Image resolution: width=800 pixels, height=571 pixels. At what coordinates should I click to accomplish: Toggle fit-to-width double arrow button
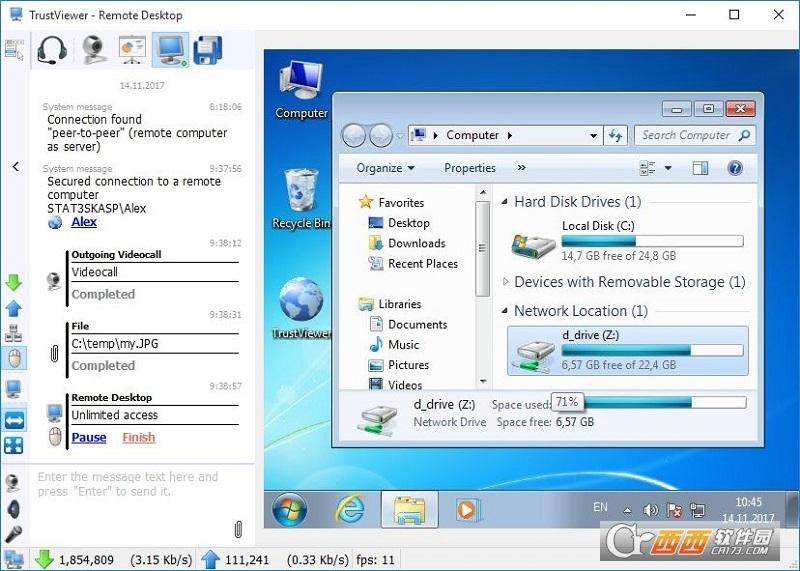[14, 420]
